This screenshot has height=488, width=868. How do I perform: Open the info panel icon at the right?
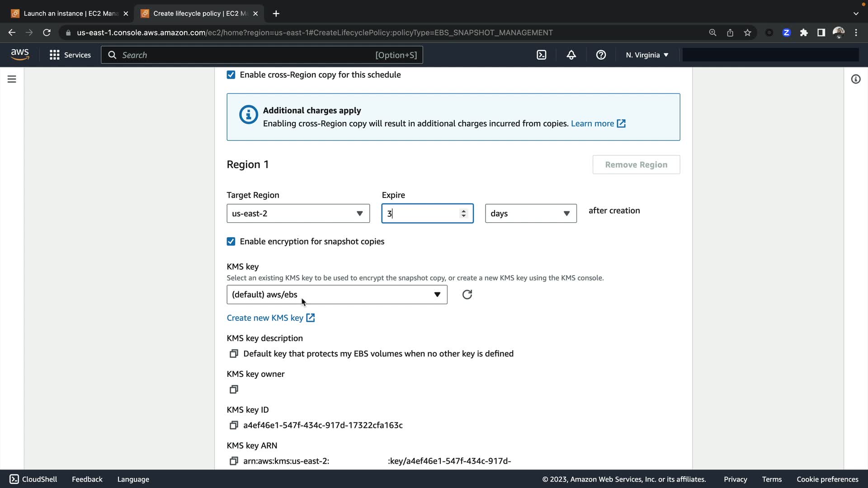click(855, 79)
